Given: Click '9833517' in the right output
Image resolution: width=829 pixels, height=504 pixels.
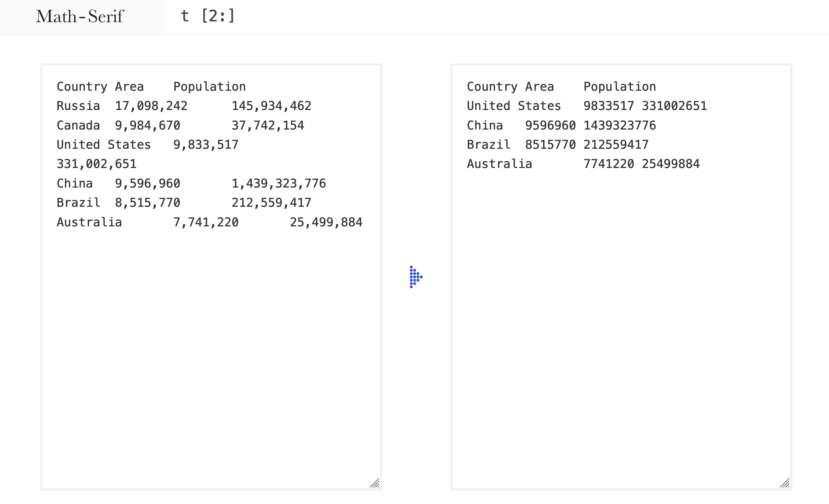Looking at the screenshot, I should click(609, 106).
